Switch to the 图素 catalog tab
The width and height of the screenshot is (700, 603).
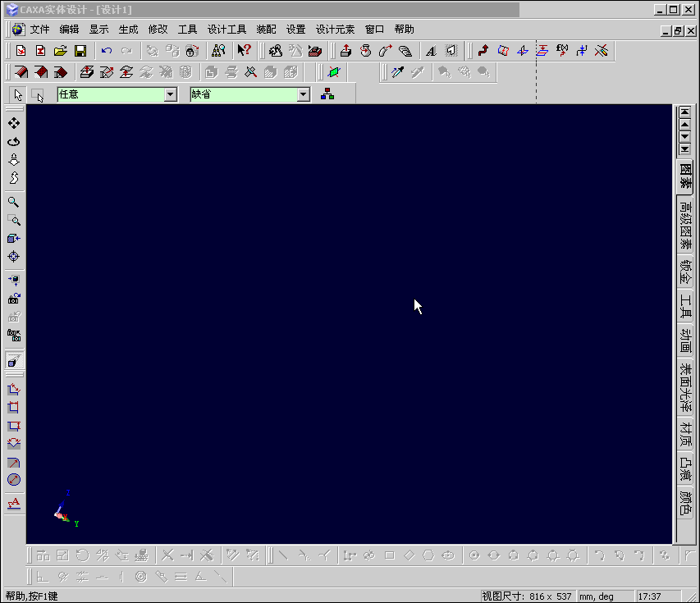(685, 176)
